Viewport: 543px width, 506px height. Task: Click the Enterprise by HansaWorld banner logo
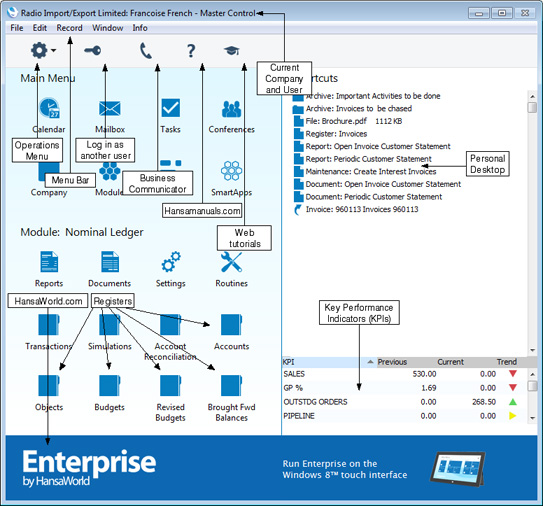coord(89,468)
